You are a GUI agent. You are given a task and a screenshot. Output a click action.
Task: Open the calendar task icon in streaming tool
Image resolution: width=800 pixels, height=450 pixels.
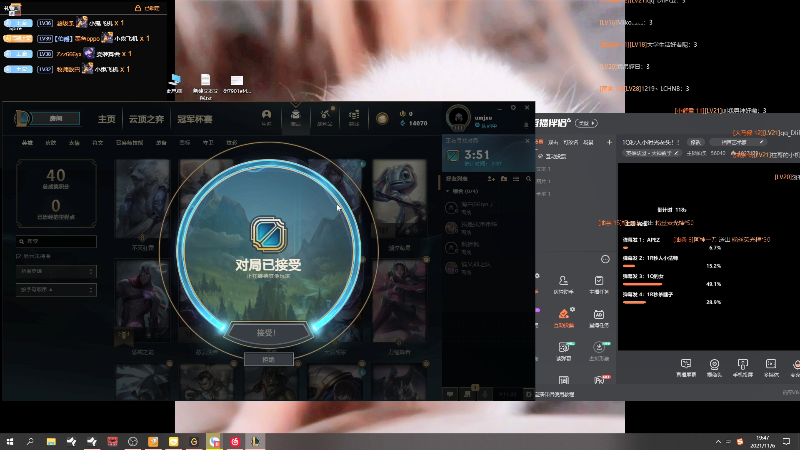[x=598, y=317]
